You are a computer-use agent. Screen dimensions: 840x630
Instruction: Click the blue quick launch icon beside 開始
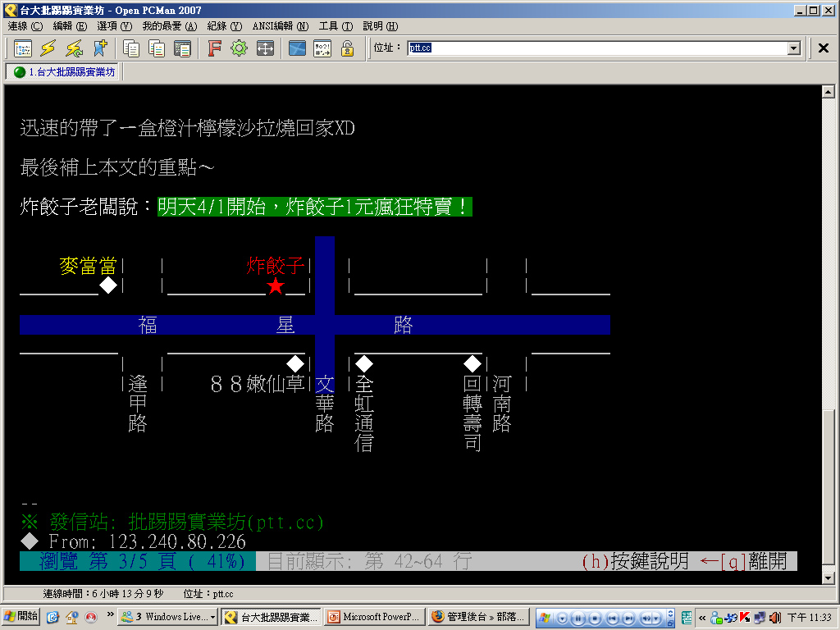(x=52, y=617)
